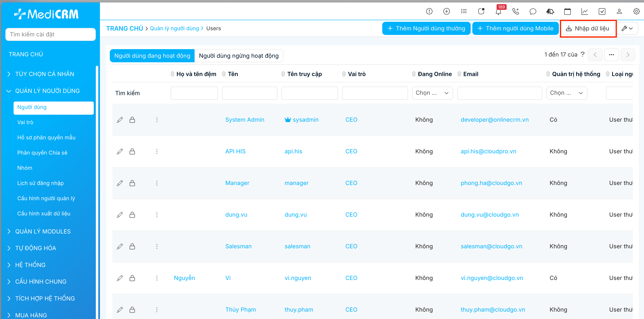Open the developer@onlinecrm.vn email link
This screenshot has width=644, height=319.
pyautogui.click(x=495, y=120)
